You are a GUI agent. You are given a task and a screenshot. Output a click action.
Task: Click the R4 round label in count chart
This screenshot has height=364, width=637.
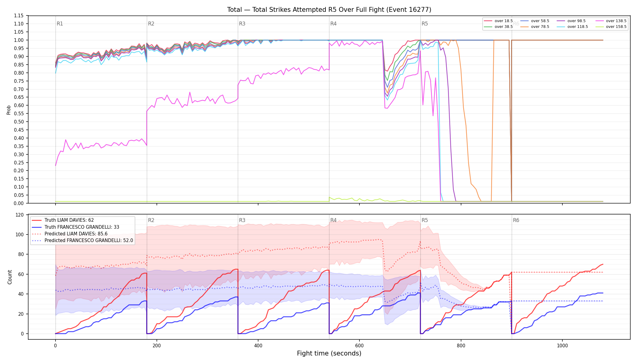tap(333, 220)
